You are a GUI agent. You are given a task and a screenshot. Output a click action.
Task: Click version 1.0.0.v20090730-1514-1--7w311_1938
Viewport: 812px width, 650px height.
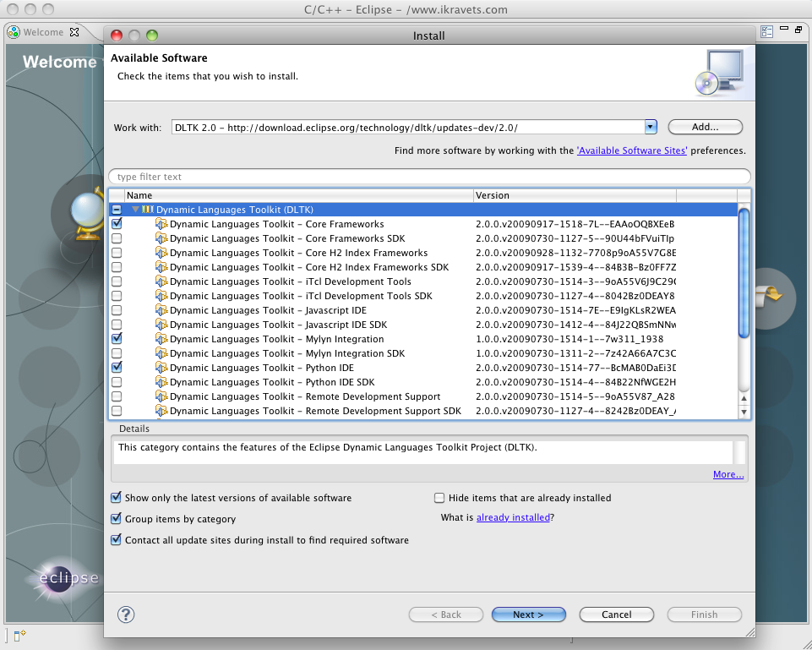[x=569, y=339]
